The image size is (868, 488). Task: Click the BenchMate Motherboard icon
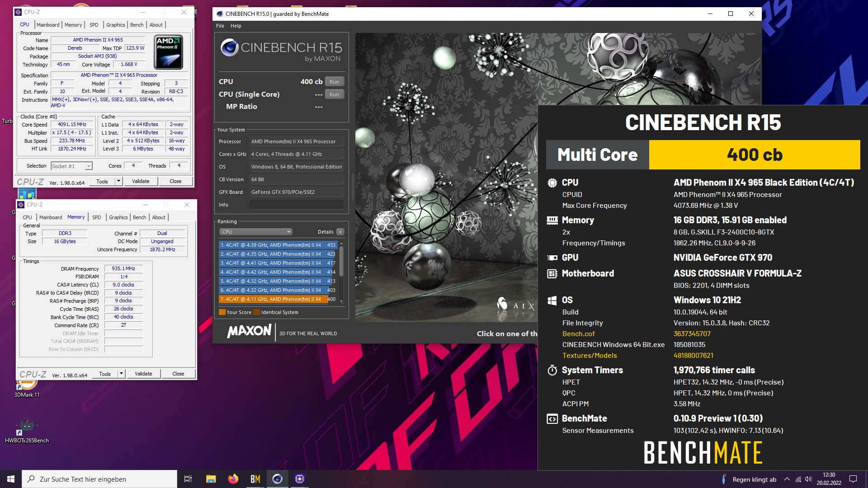pos(552,274)
